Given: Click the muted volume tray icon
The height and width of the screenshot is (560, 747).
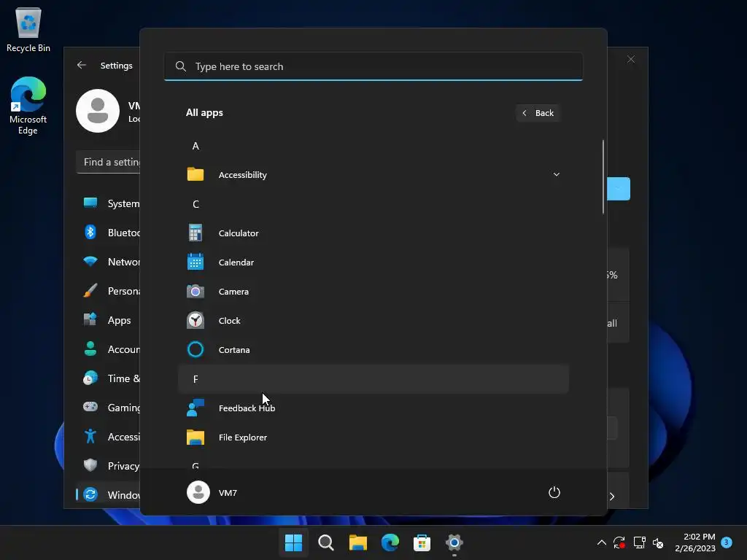Looking at the screenshot, I should pyautogui.click(x=659, y=542).
